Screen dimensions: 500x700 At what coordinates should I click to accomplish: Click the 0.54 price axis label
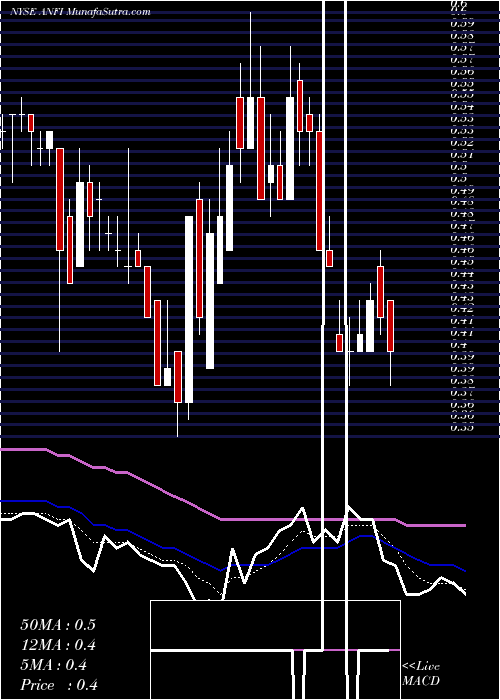point(462,106)
